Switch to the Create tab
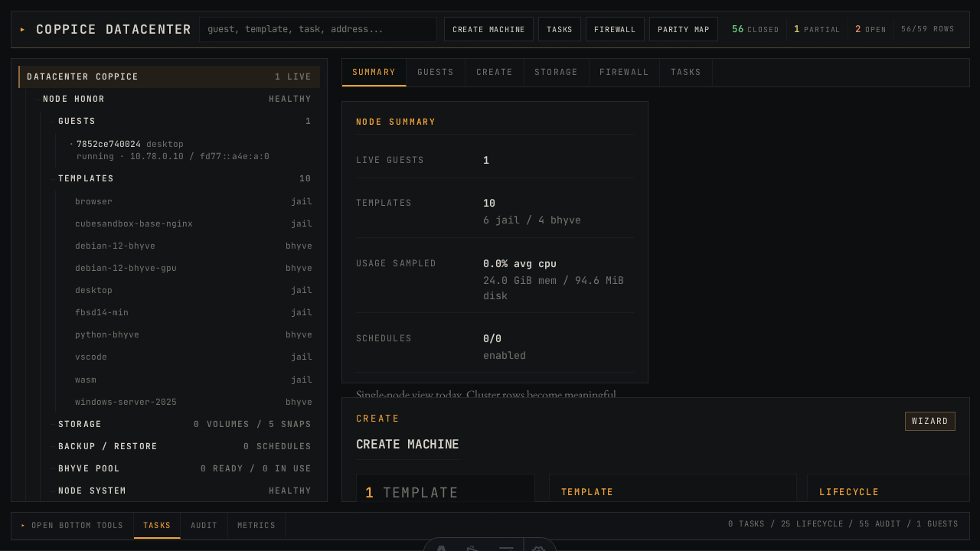 coord(495,73)
